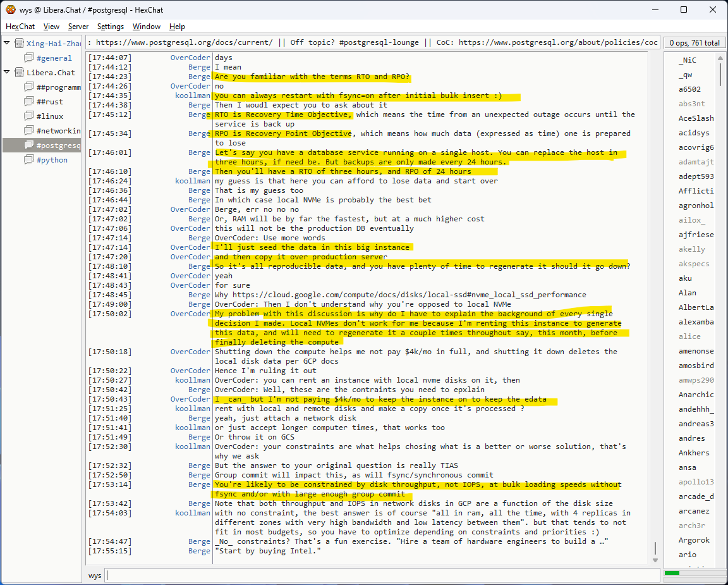Open the cloud.google.com local-ssd link
The height and width of the screenshot is (585, 728).
pos(409,295)
